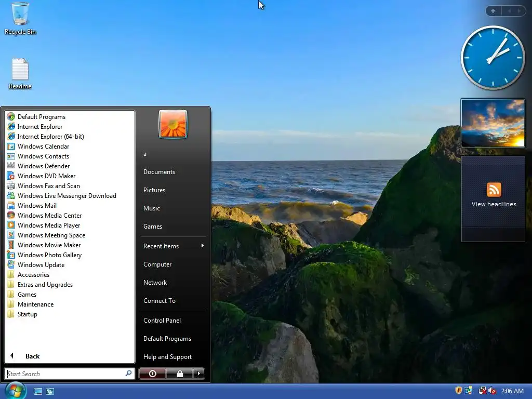Click the Windows DVD Maker icon
This screenshot has height=399, width=532.
(x=11, y=176)
